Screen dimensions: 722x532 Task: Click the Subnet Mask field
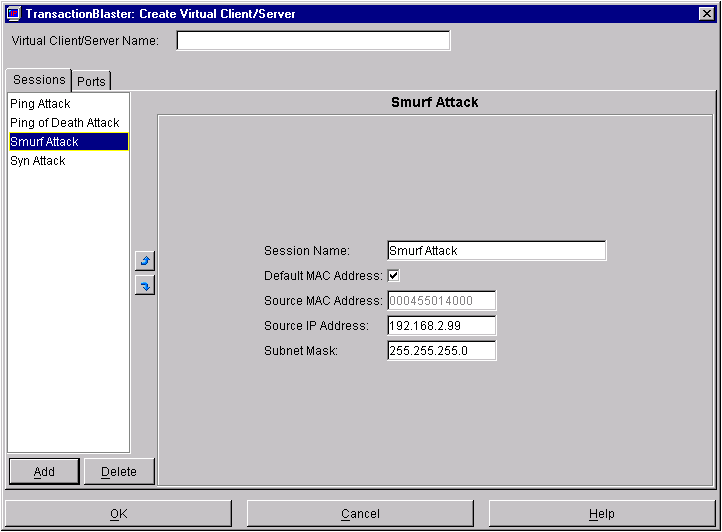[x=442, y=351]
